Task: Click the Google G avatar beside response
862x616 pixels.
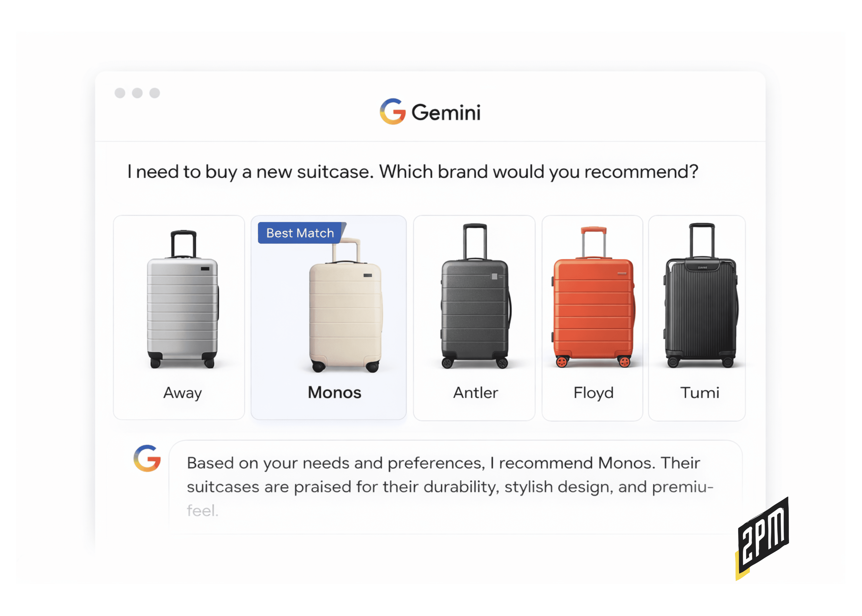Action: [147, 458]
